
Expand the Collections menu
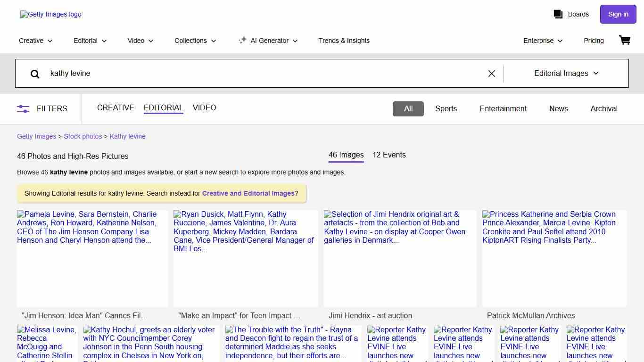click(x=195, y=41)
